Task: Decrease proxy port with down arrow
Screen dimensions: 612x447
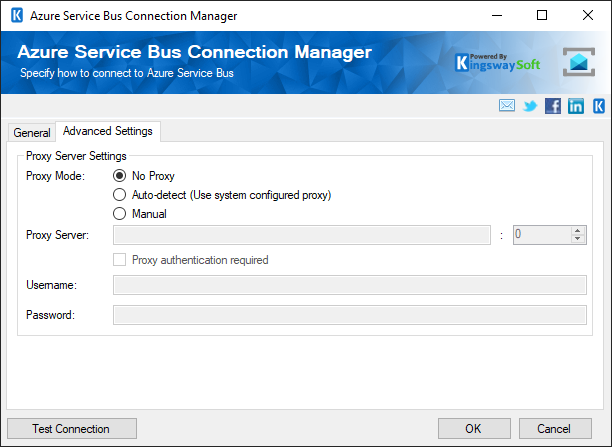Action: pyautogui.click(x=578, y=239)
